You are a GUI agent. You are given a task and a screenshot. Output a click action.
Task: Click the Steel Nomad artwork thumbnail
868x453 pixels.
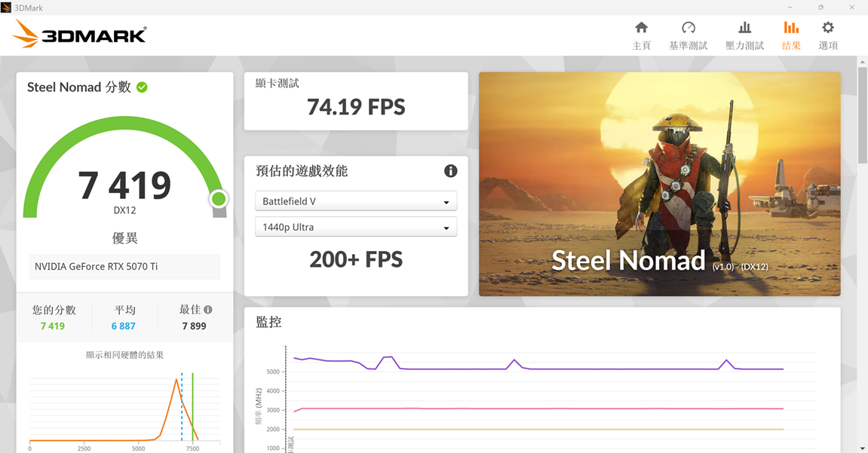[659, 184]
